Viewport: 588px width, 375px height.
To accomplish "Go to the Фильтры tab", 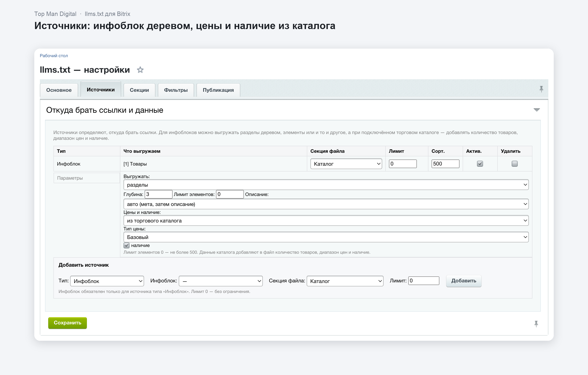I will pyautogui.click(x=176, y=90).
